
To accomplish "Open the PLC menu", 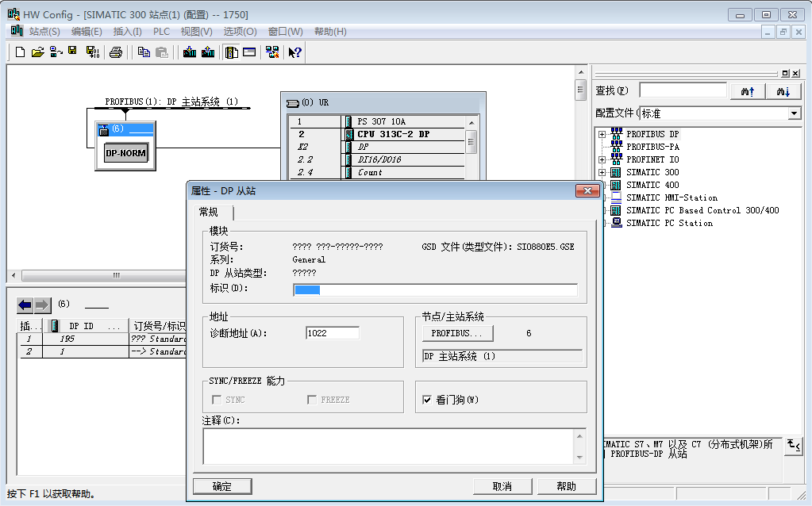I will [x=161, y=32].
